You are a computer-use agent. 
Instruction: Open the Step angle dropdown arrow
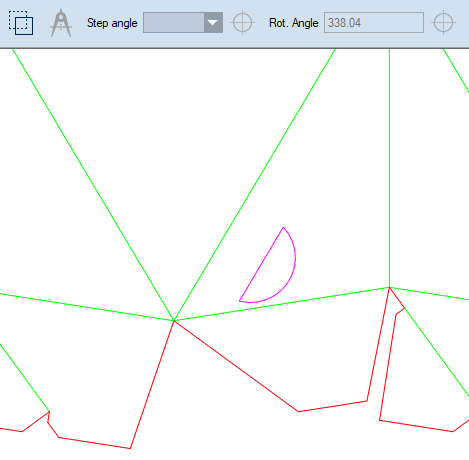(213, 23)
